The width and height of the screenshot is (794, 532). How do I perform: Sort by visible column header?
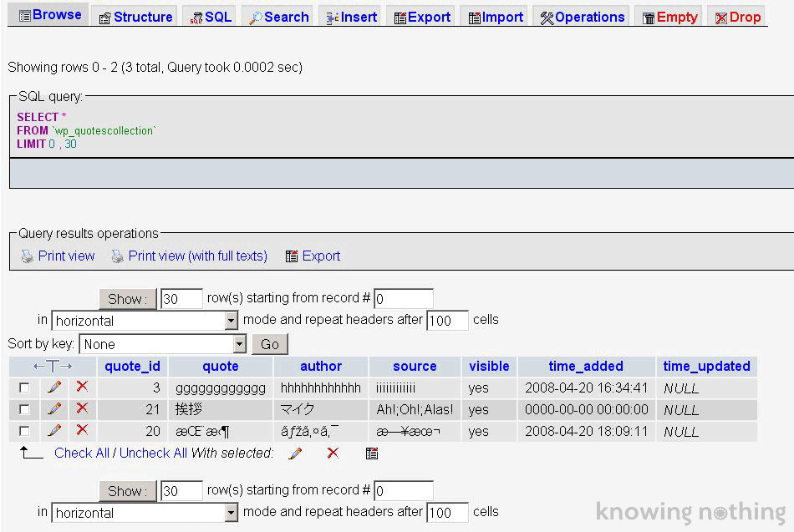point(489,366)
